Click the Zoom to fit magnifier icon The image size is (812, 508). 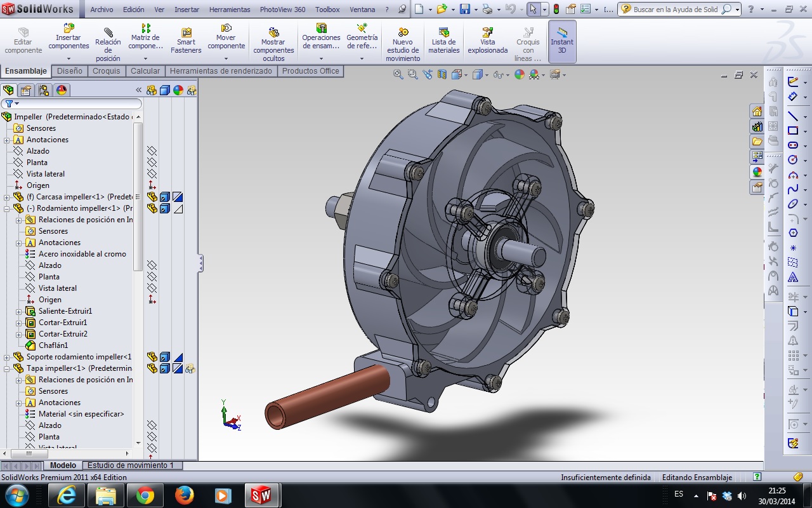click(x=398, y=74)
